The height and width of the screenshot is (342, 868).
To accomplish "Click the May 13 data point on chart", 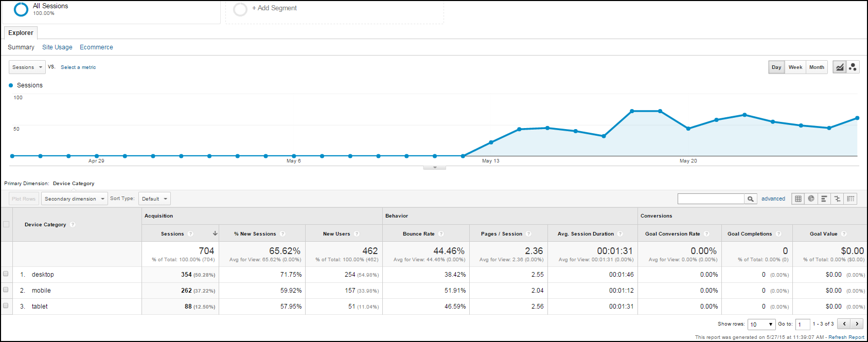I will [491, 142].
